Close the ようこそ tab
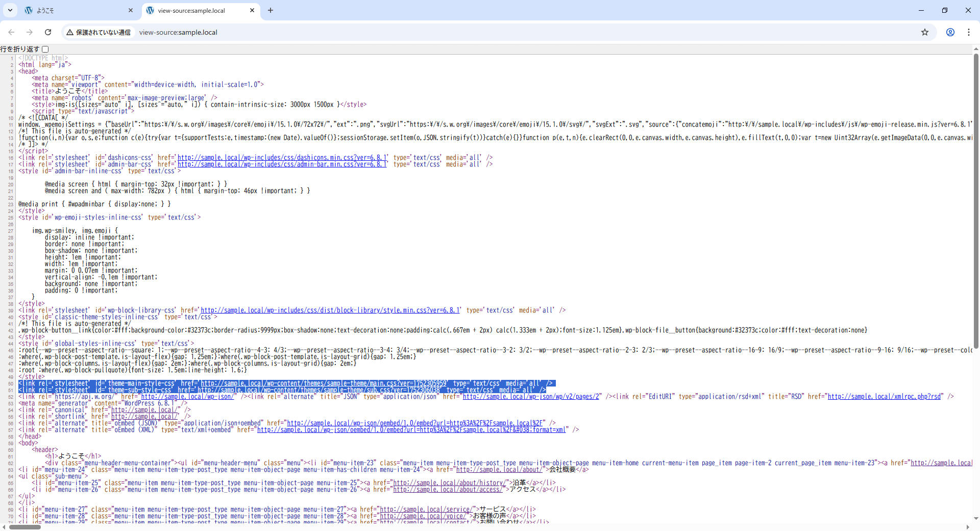980x531 pixels. 131,10
